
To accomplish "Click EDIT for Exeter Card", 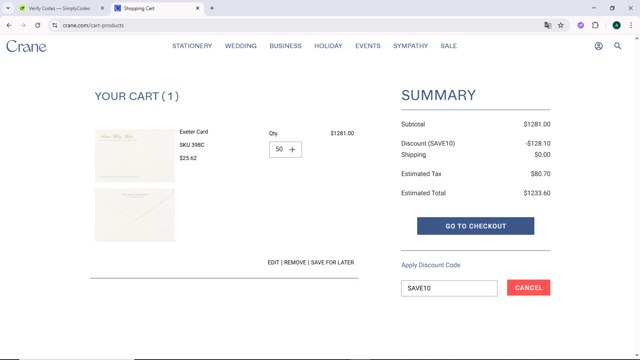I will click(273, 262).
